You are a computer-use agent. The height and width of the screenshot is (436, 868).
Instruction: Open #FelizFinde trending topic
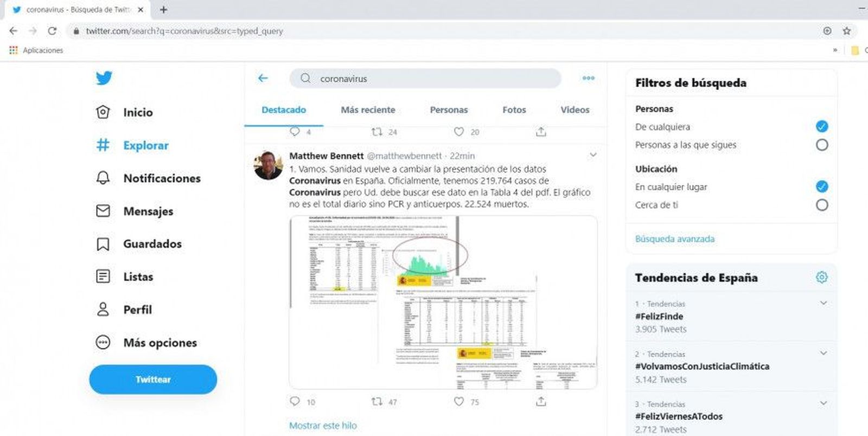(x=659, y=316)
